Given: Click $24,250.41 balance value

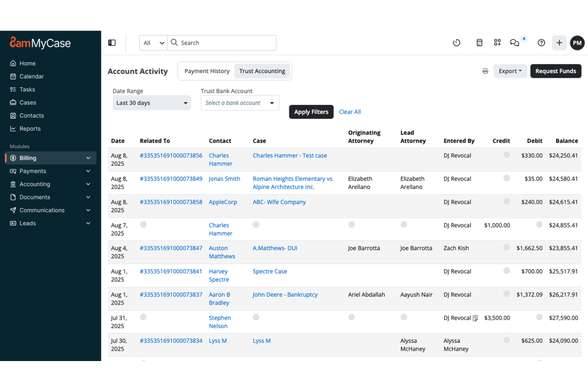Looking at the screenshot, I should (563, 156).
